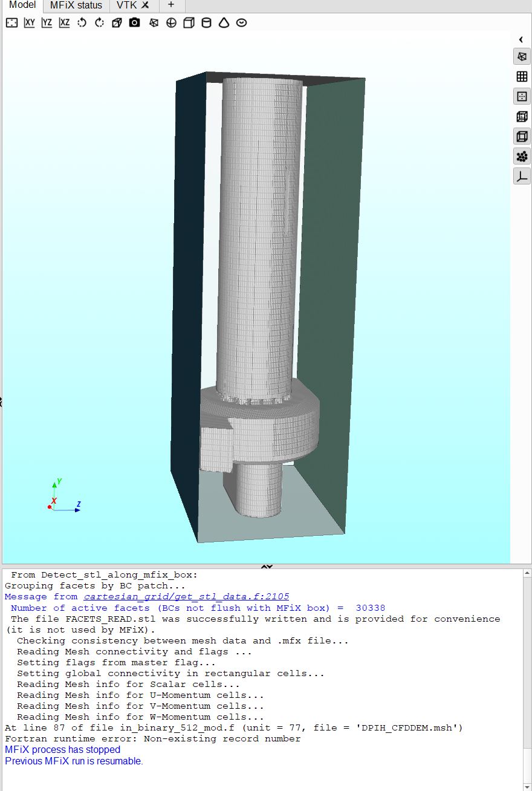Toggle the axes visibility button
Image resolution: width=532 pixels, height=791 pixels.
point(522,176)
